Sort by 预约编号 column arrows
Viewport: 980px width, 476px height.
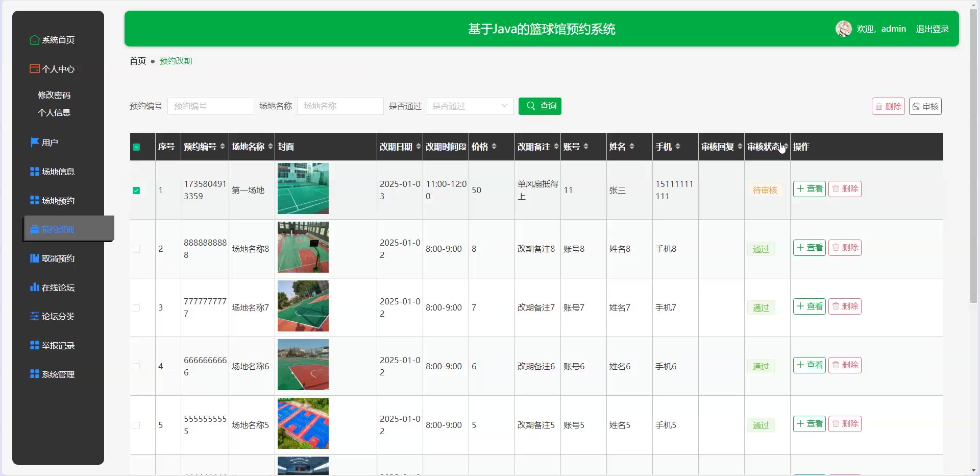(x=223, y=147)
